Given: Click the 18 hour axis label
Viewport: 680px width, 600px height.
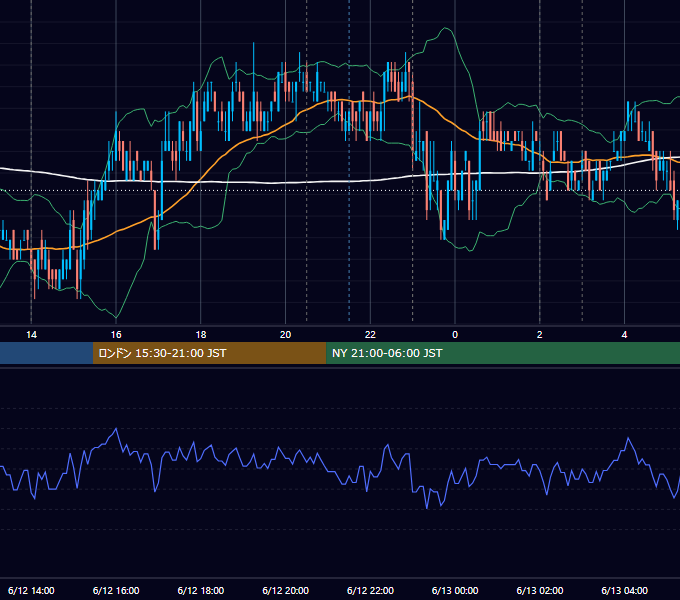Looking at the screenshot, I should 201,335.
